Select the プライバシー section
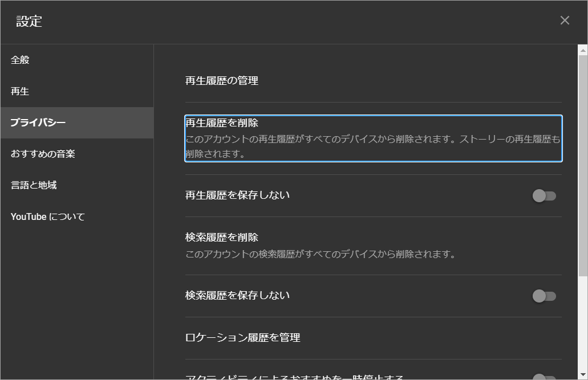Screen dimensions: 588x380 point(77,122)
